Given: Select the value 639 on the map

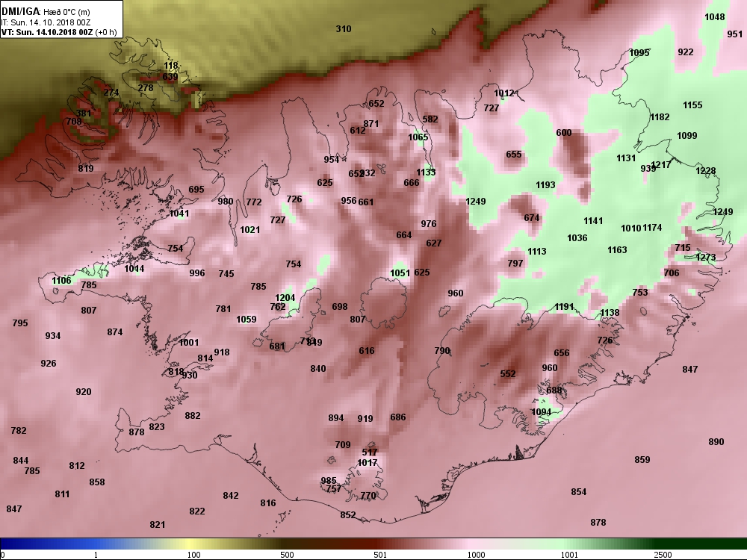Looking at the screenshot, I should click(x=170, y=77).
